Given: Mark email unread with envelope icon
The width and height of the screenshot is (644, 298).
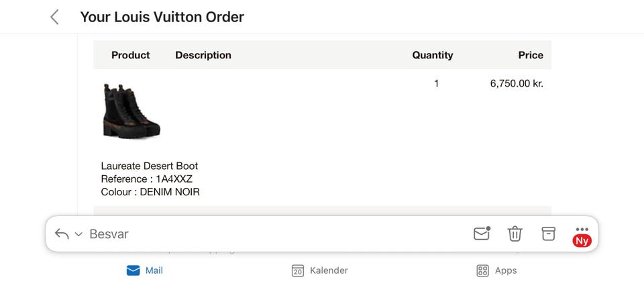Looking at the screenshot, I should pos(482,234).
